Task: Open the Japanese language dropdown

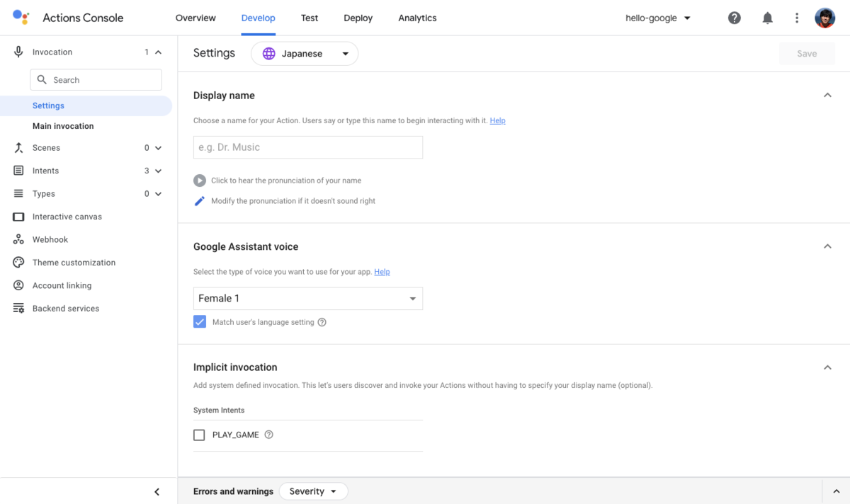Action: click(305, 54)
